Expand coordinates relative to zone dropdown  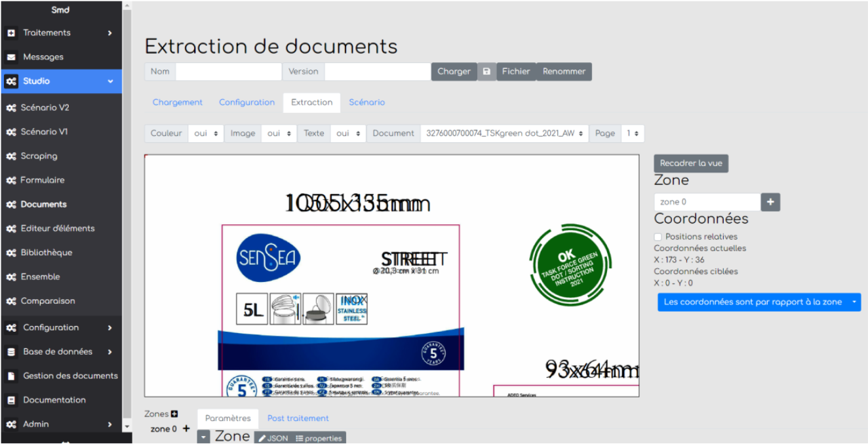click(x=854, y=302)
